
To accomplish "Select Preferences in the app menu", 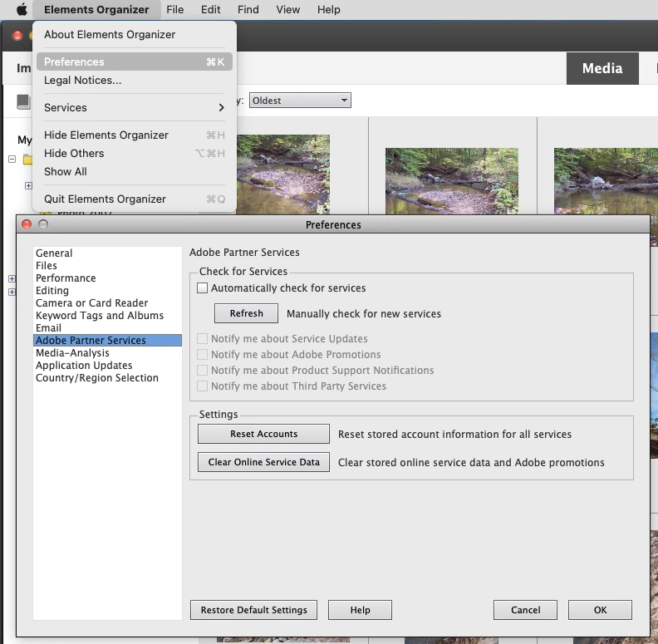I will pos(135,61).
